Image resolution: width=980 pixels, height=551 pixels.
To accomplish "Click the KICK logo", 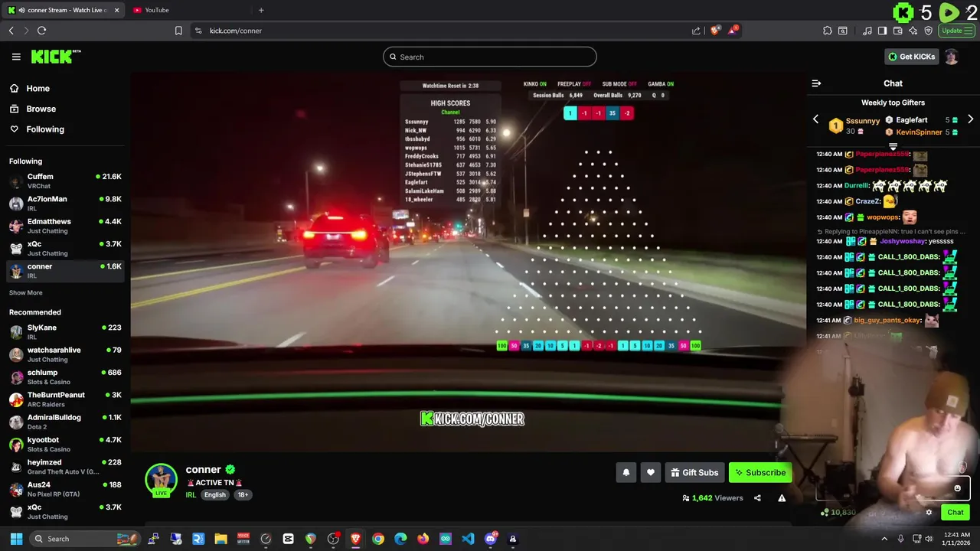I will tap(56, 57).
